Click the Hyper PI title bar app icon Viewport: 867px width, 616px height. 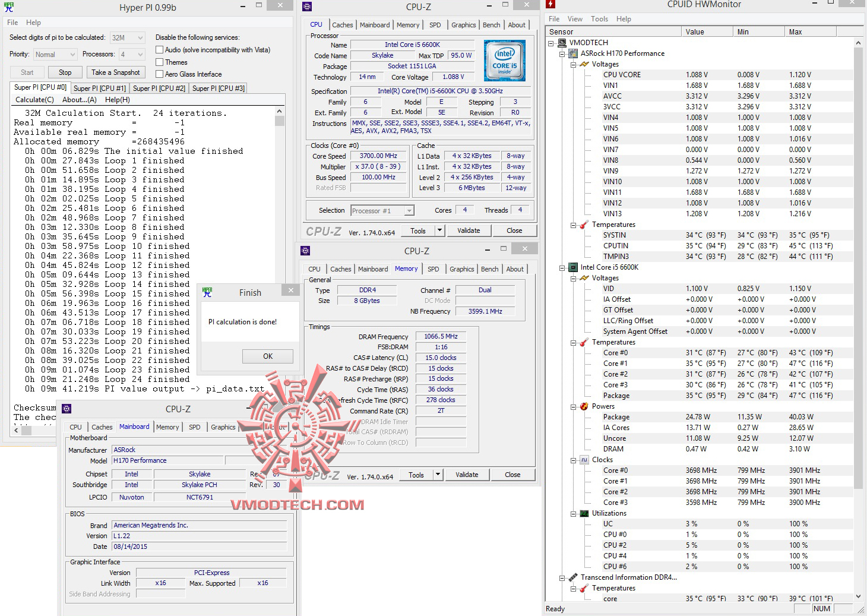point(9,7)
